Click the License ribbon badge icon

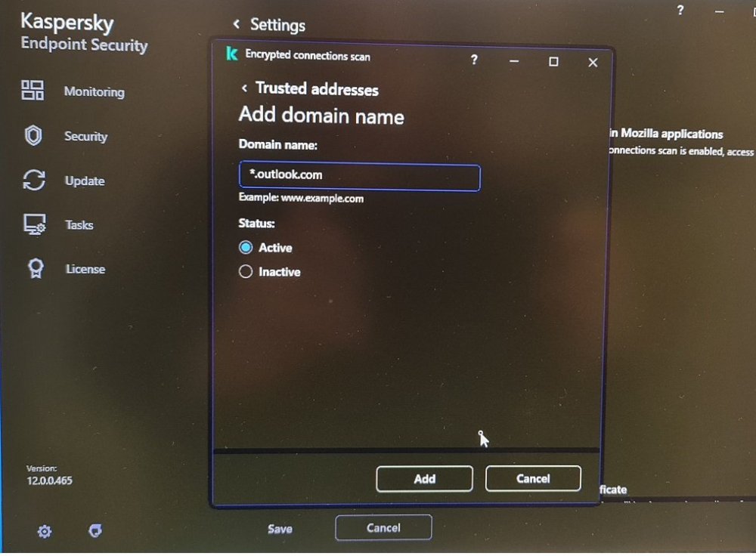(36, 268)
